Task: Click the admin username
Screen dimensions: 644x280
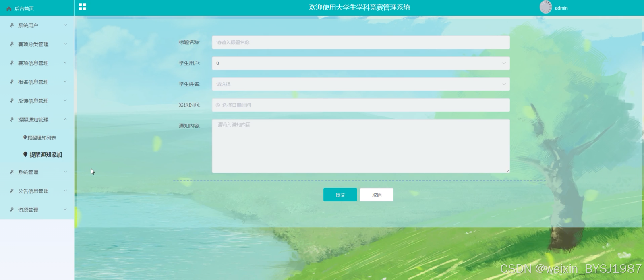Action: 561,8
